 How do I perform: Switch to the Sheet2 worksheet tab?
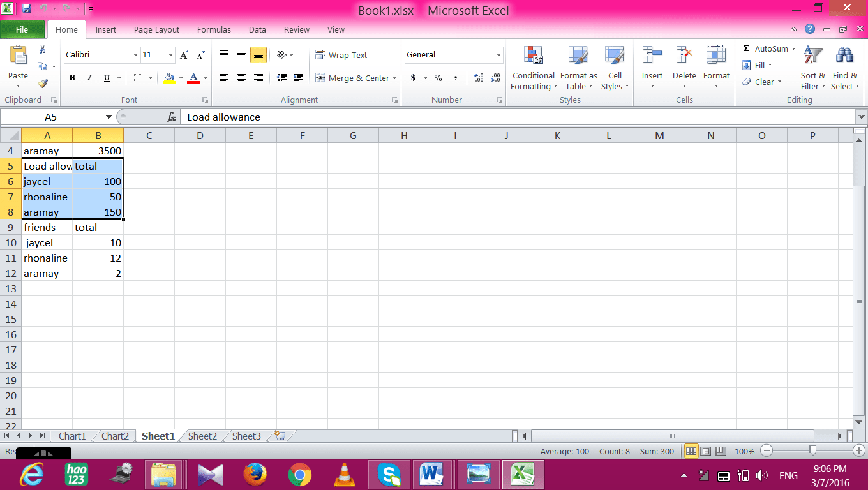(x=202, y=436)
